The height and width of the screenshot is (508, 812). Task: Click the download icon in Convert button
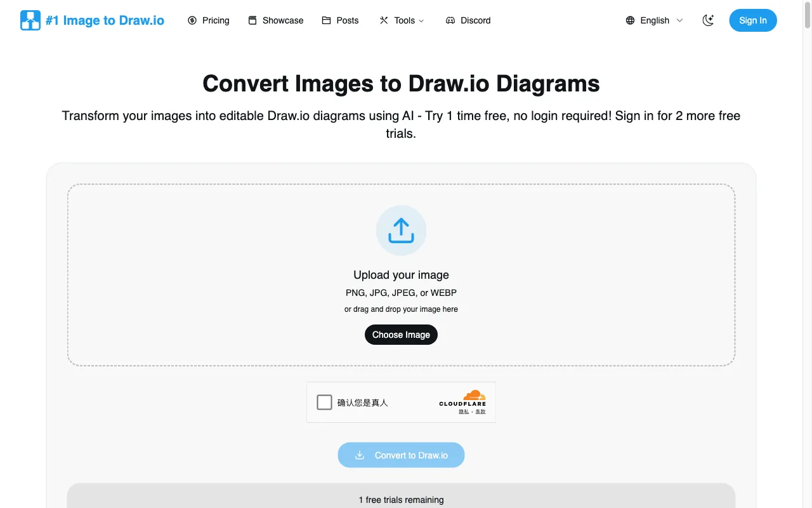tap(360, 455)
